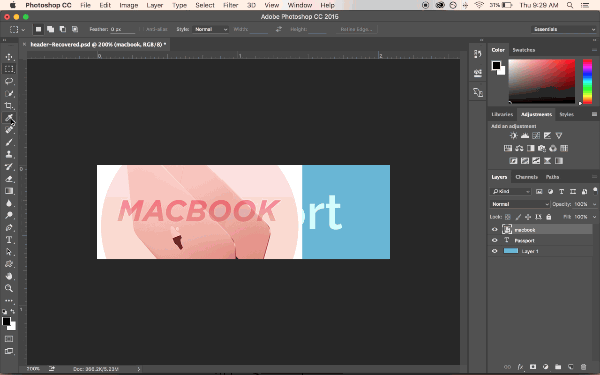Screen dimensions: 600x375
Task: Open Color panel options menu
Action: tap(594, 50)
